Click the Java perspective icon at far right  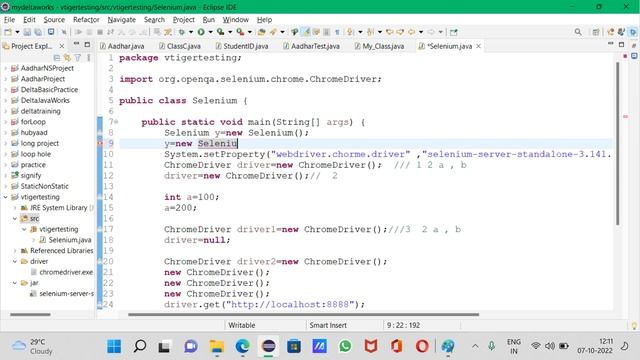pyautogui.click(x=633, y=32)
